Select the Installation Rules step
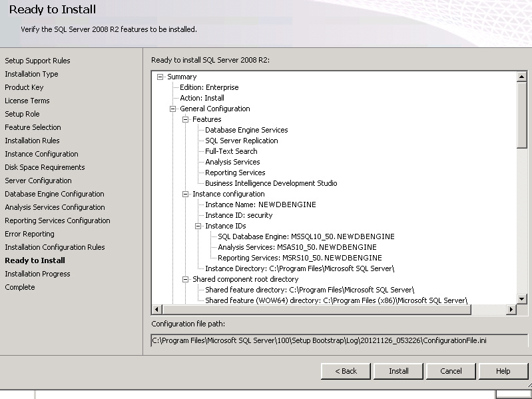Screen dimensions: 532x399 (x=32, y=141)
